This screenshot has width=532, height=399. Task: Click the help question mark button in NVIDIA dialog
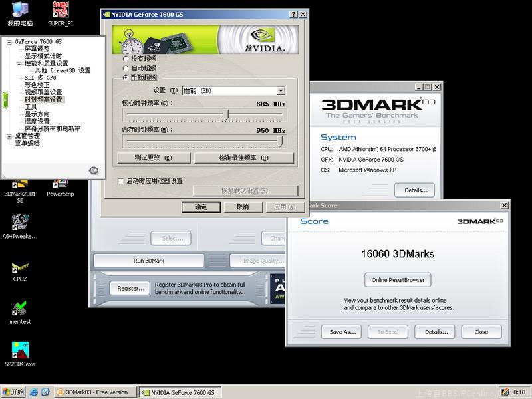tap(294, 14)
